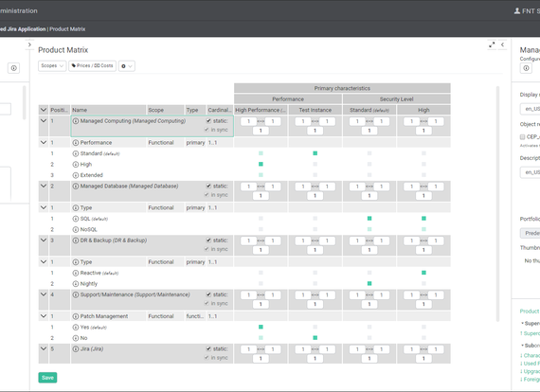Collapse the Support/Maintenance row
Viewport: 540px width, 392px height.
[44, 294]
